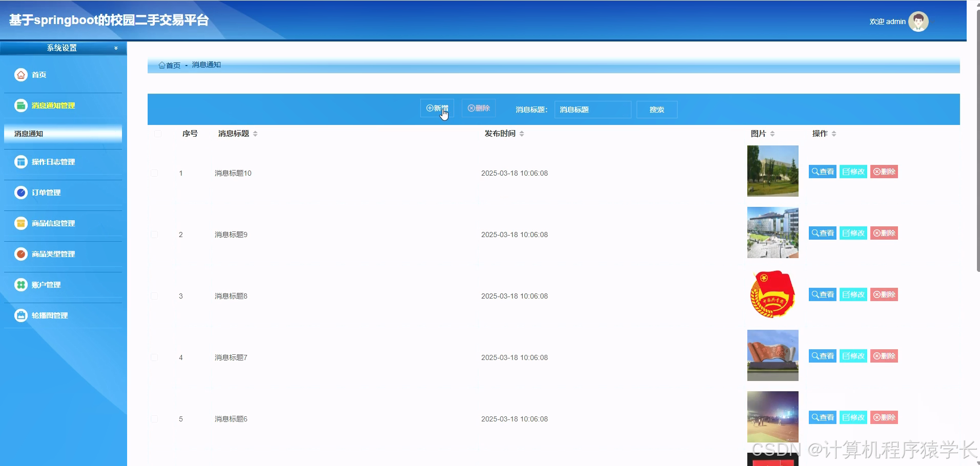Image resolution: width=980 pixels, height=466 pixels.
Task: Select 消息通知 submenu item
Action: 63,134
